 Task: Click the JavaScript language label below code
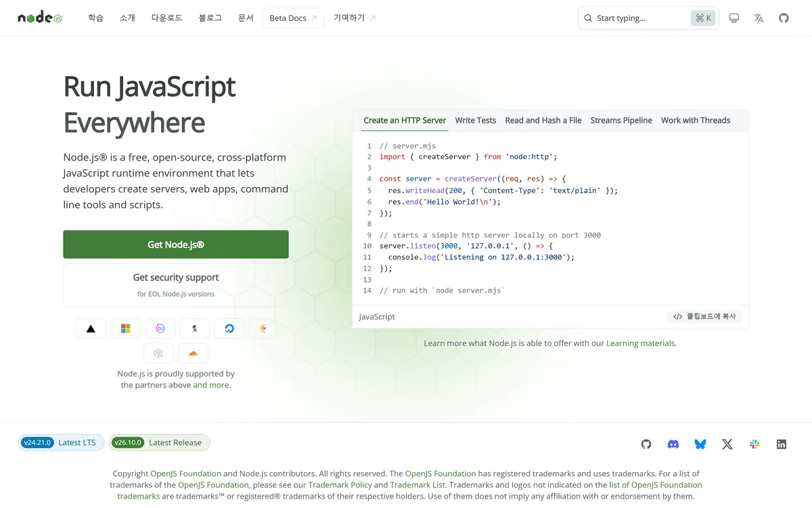tap(377, 316)
